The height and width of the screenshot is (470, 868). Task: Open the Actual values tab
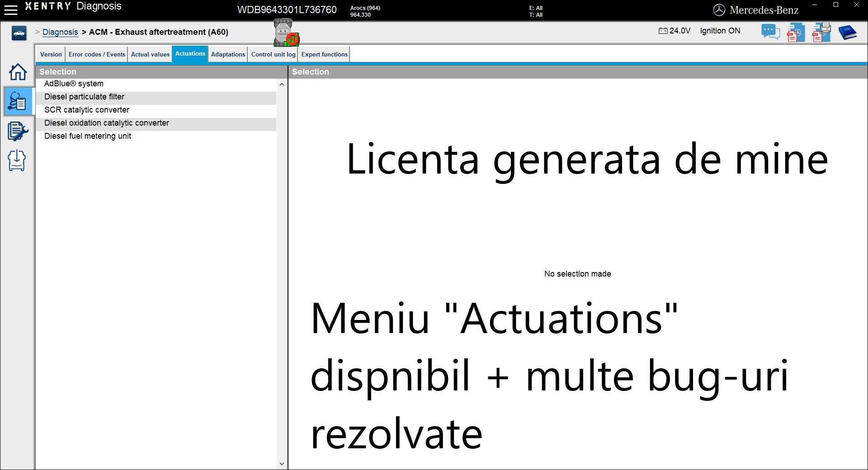[150, 54]
